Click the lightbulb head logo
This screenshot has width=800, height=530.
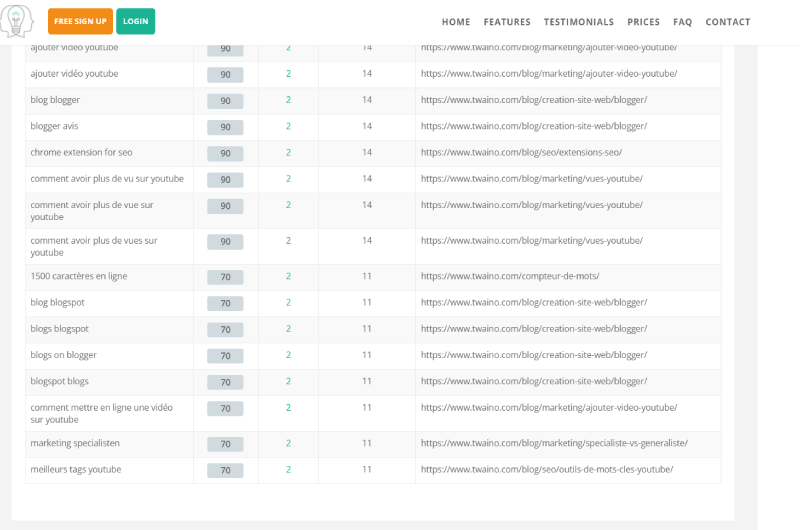tap(17, 21)
